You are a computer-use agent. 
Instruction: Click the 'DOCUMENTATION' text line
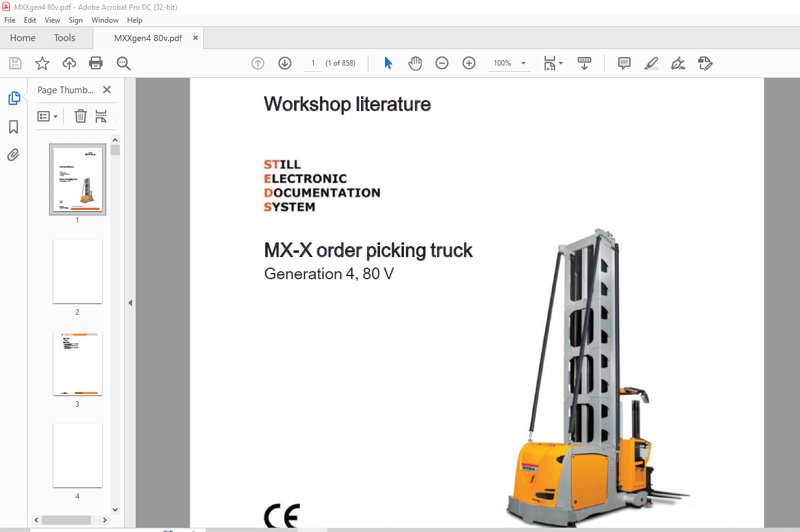click(322, 193)
